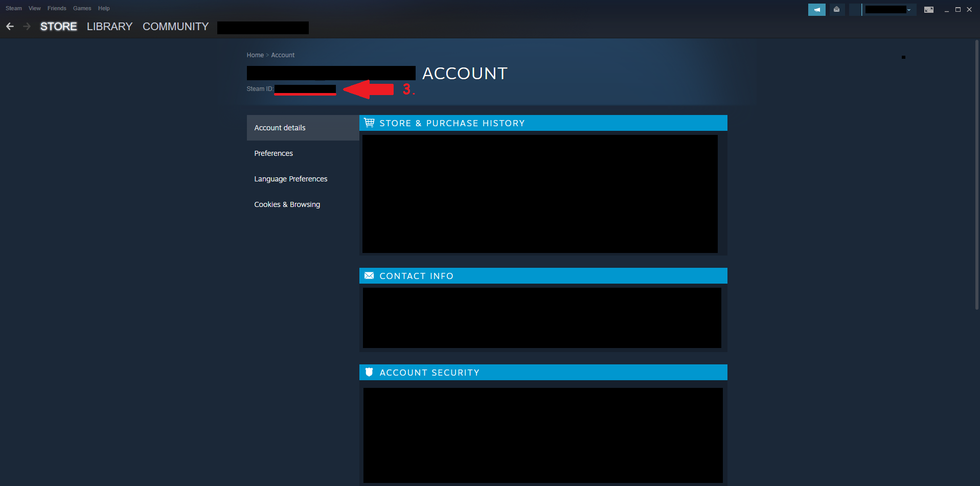Open the Steam menu
980x486 pixels.
pyautogui.click(x=14, y=8)
